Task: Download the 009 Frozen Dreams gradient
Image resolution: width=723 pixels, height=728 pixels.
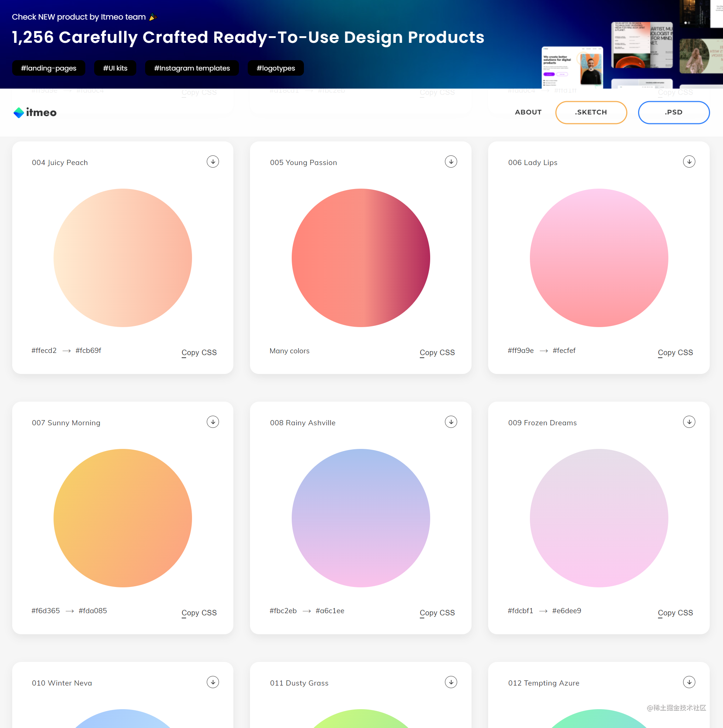Action: [x=689, y=422]
